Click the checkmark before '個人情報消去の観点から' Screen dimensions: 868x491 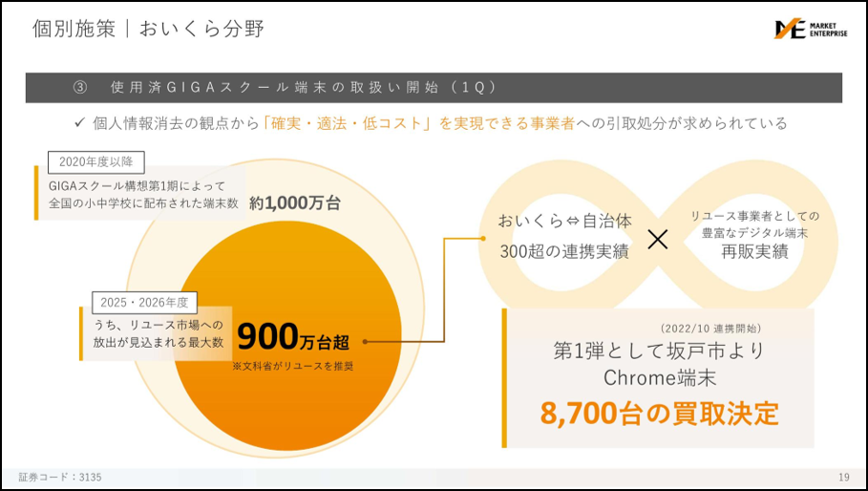(78, 123)
